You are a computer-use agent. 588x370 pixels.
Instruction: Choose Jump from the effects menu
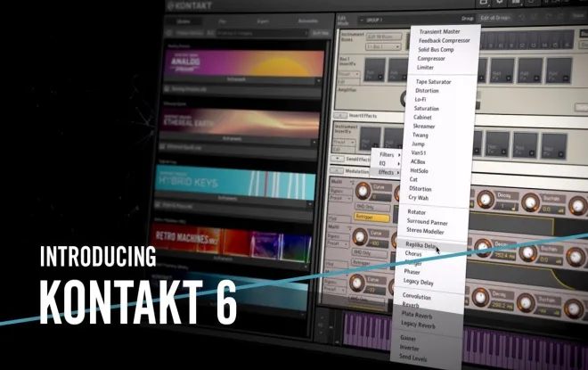pyautogui.click(x=418, y=144)
